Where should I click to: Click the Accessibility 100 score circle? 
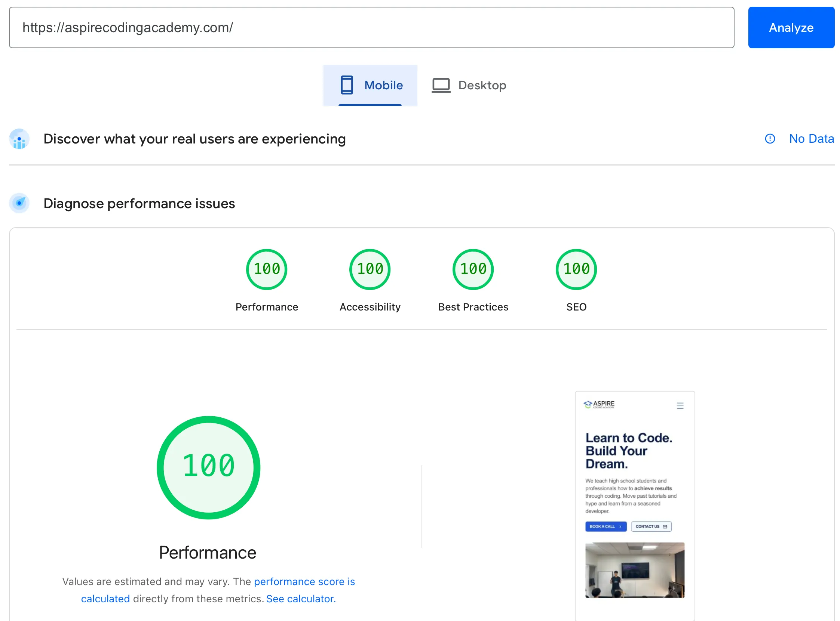(370, 269)
